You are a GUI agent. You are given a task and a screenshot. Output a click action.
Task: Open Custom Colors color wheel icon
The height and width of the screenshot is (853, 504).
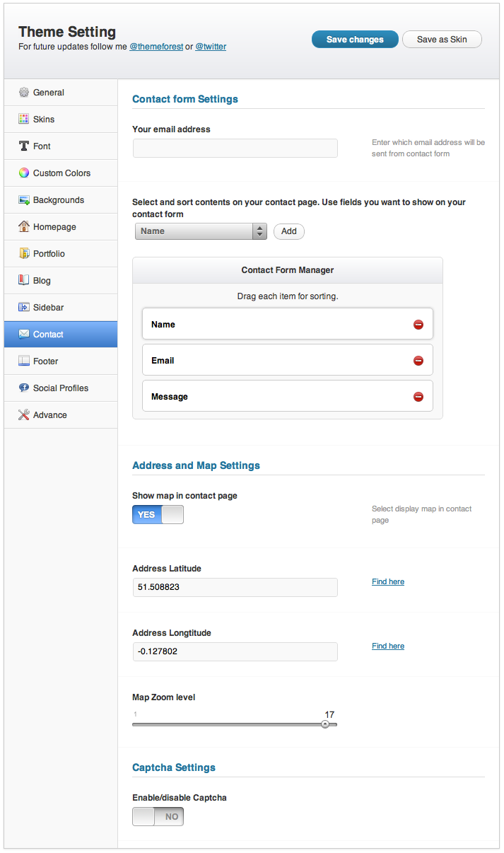click(x=24, y=173)
